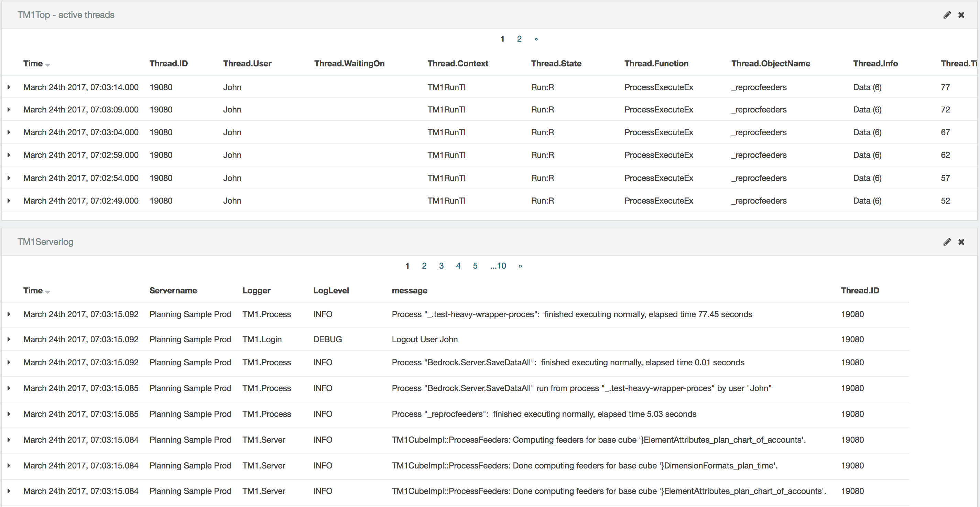Remove the TM1Serverlog panel
This screenshot has height=507, width=980.
point(961,242)
